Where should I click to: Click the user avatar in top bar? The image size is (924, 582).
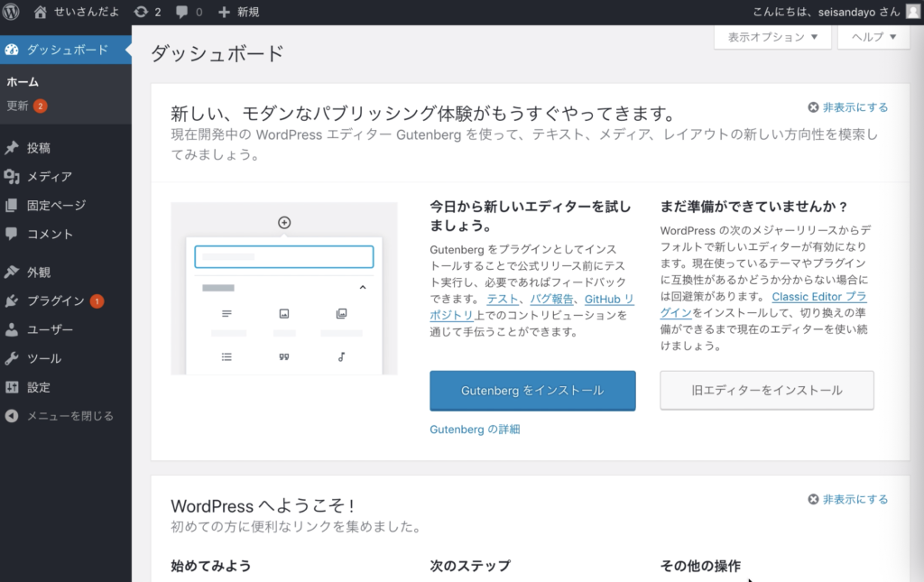pos(912,12)
